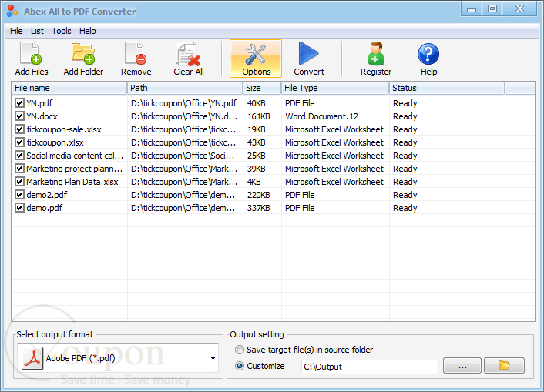
Task: Sort by Path column header
Action: pyautogui.click(x=185, y=88)
